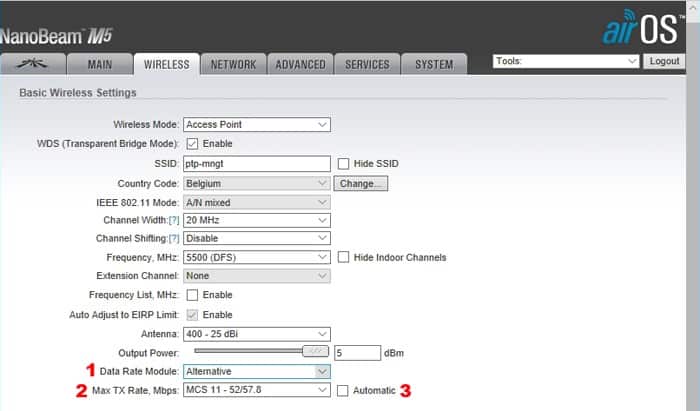Open the Data Rate Module dropdown

[x=257, y=371]
